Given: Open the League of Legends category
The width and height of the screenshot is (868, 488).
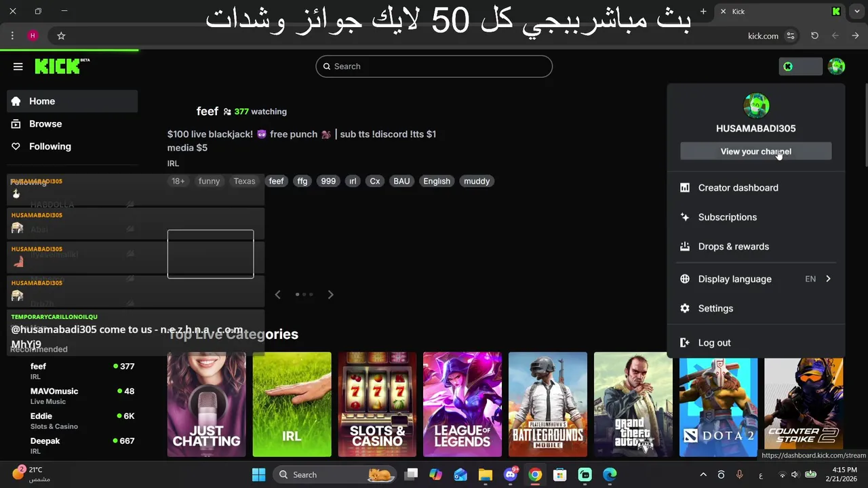Looking at the screenshot, I should 462,405.
